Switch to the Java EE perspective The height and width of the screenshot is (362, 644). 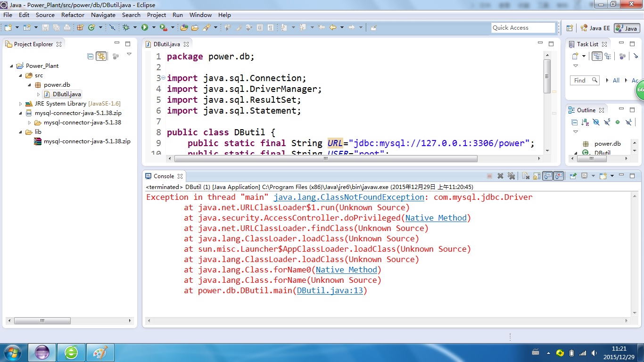[x=595, y=28]
